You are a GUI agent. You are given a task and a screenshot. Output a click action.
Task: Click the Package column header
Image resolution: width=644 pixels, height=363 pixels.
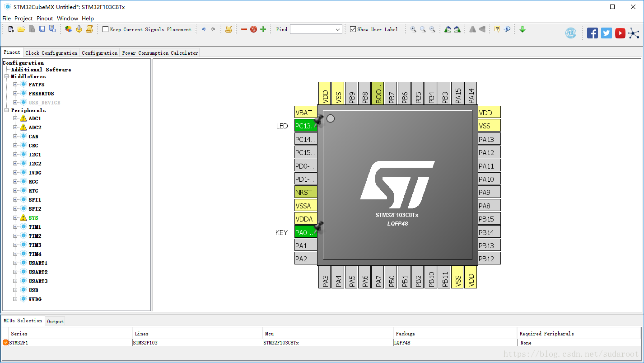click(455, 334)
